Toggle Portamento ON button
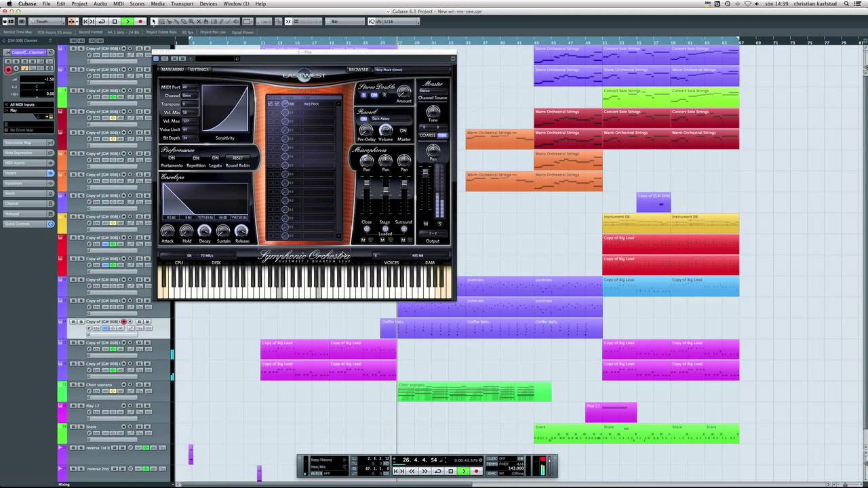This screenshot has width=868, height=488. click(172, 158)
